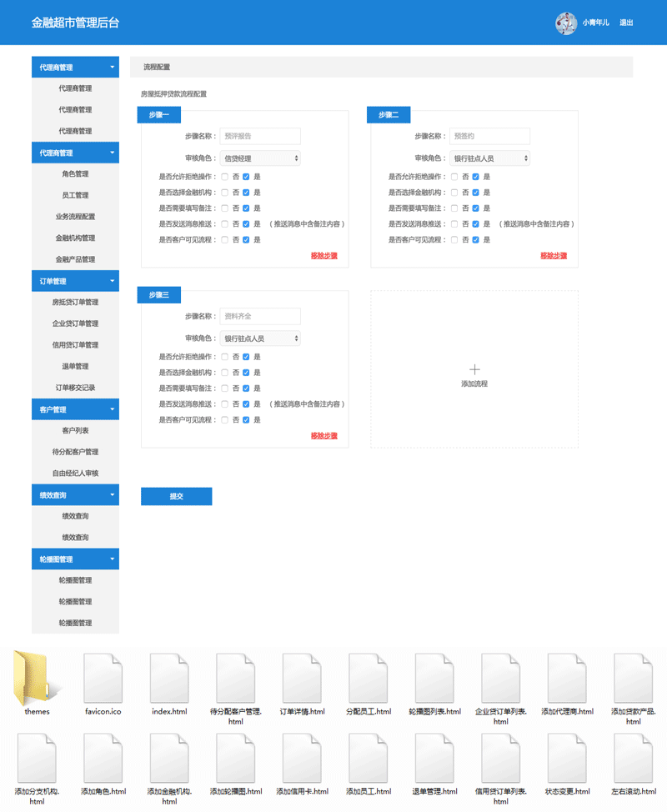The image size is (667, 812).
Task: Open the themes folder
Action: click(x=37, y=676)
